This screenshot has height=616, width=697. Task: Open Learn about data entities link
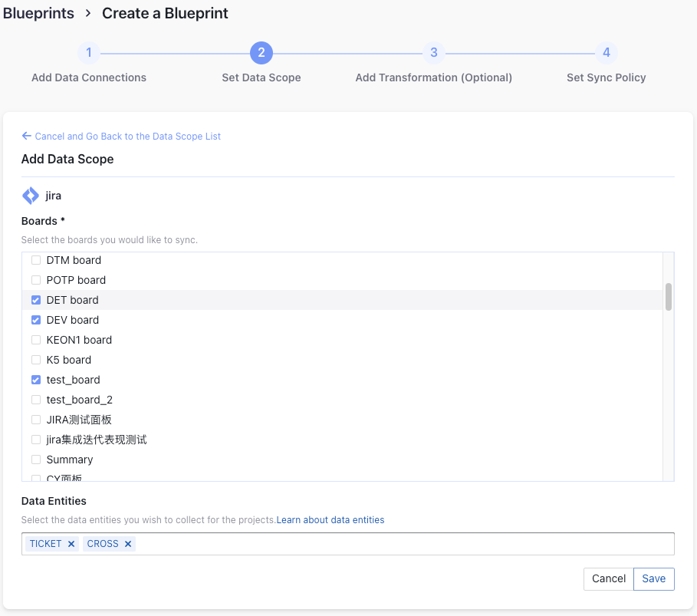(x=330, y=520)
